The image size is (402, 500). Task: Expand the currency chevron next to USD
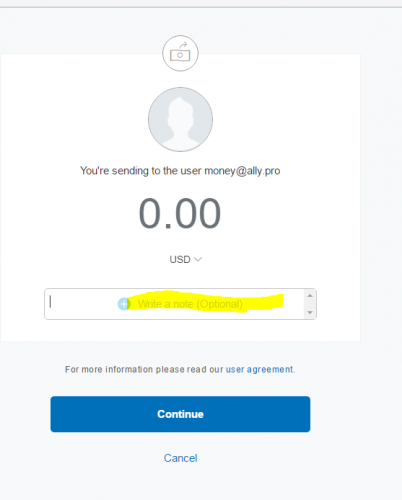[x=198, y=259]
